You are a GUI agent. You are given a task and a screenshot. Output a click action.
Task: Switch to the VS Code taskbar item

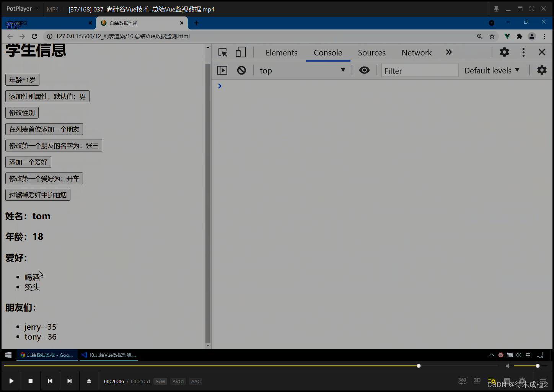pyautogui.click(x=109, y=355)
